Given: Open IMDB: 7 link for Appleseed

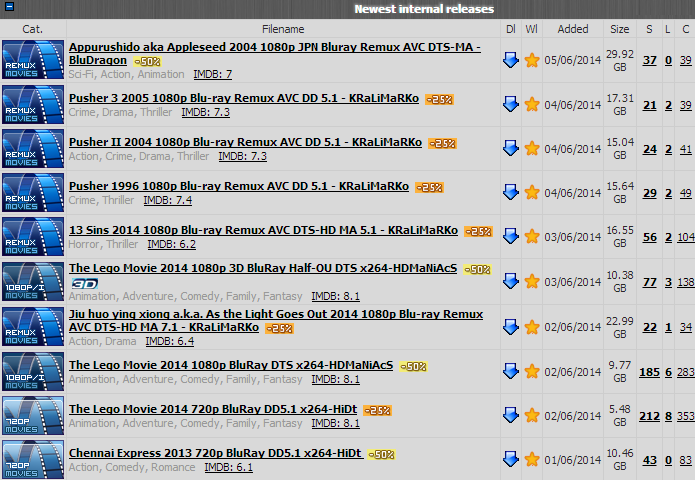Looking at the screenshot, I should tap(213, 74).
